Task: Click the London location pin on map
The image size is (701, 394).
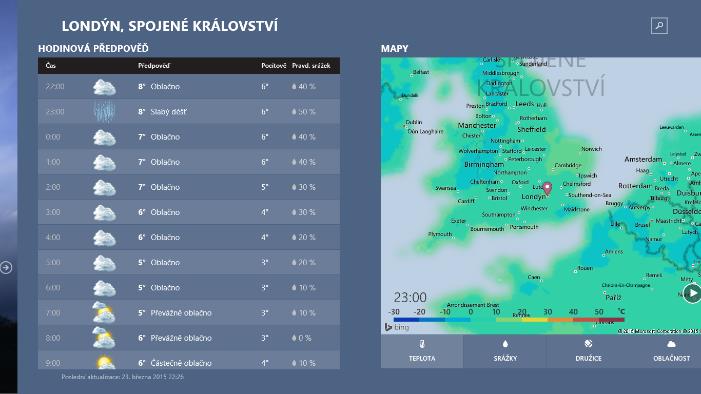Action: pyautogui.click(x=547, y=188)
